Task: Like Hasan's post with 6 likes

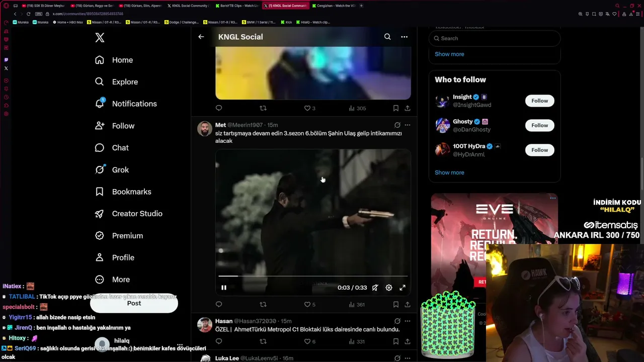Action: [309, 341]
